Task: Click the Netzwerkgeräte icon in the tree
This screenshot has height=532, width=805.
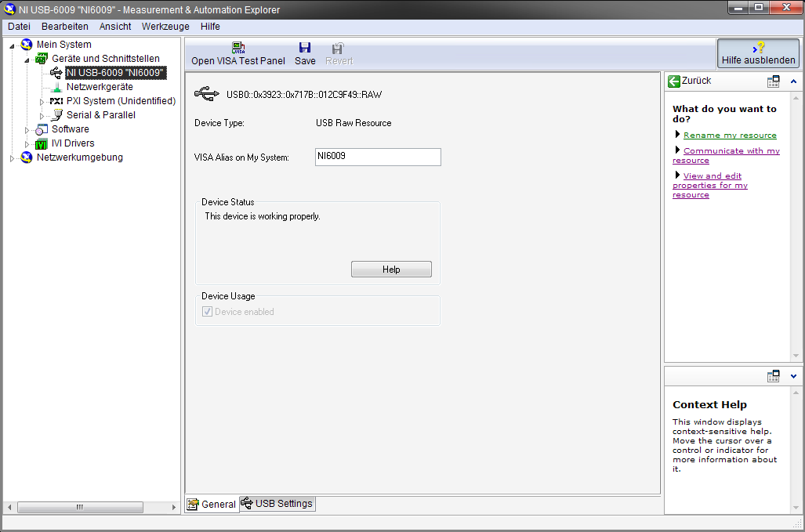Action: 57,87
